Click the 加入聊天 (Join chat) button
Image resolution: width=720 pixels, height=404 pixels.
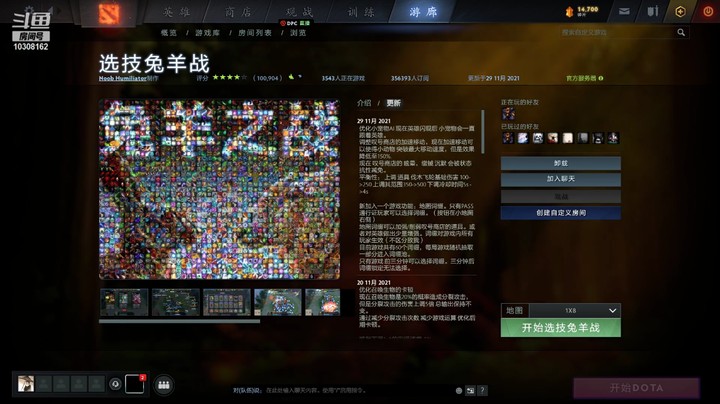click(561, 179)
